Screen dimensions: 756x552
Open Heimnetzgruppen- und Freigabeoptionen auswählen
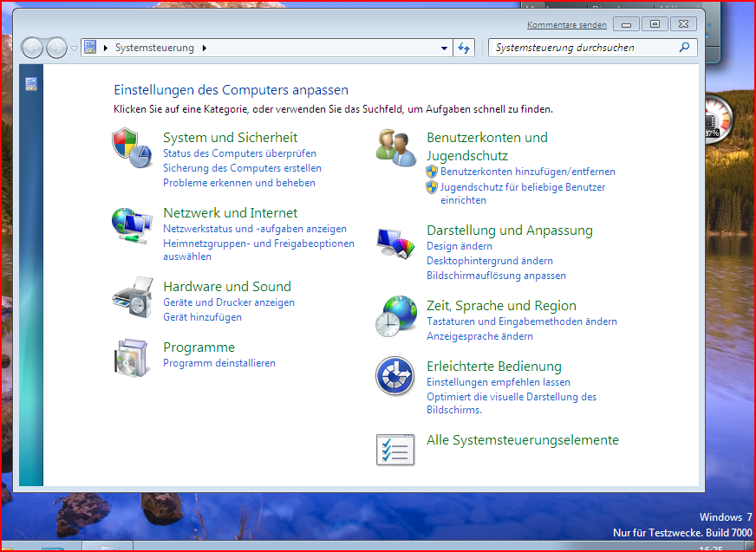(x=258, y=250)
